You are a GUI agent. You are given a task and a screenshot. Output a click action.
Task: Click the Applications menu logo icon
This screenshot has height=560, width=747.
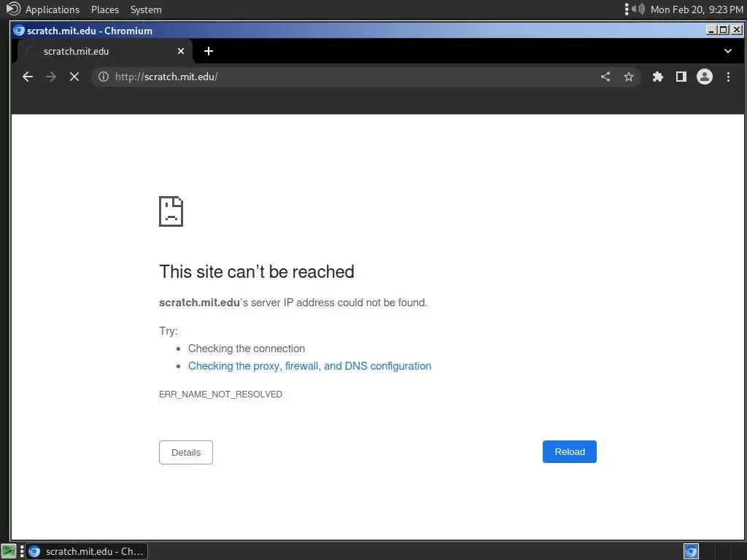(13, 9)
